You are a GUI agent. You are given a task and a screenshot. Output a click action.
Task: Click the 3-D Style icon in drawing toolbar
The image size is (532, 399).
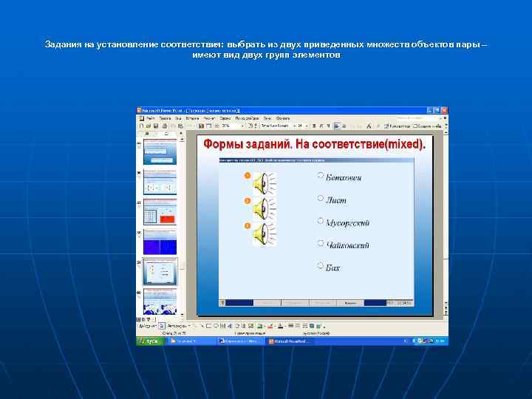point(318,326)
